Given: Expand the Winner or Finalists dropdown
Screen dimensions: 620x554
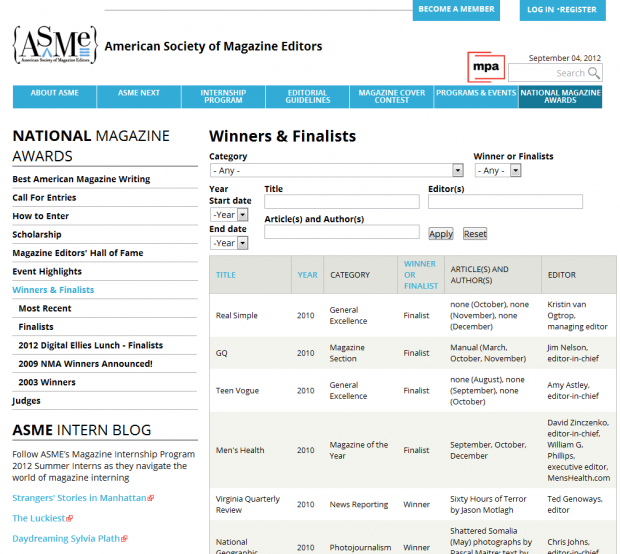Looking at the screenshot, I should pyautogui.click(x=498, y=170).
